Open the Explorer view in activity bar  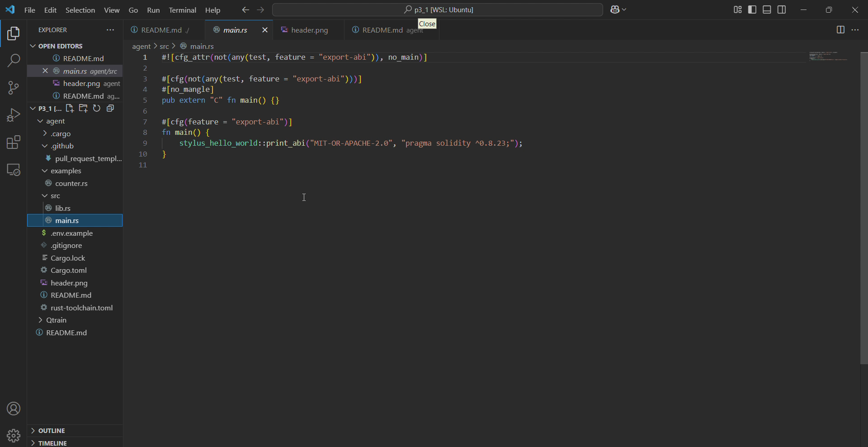(x=14, y=33)
